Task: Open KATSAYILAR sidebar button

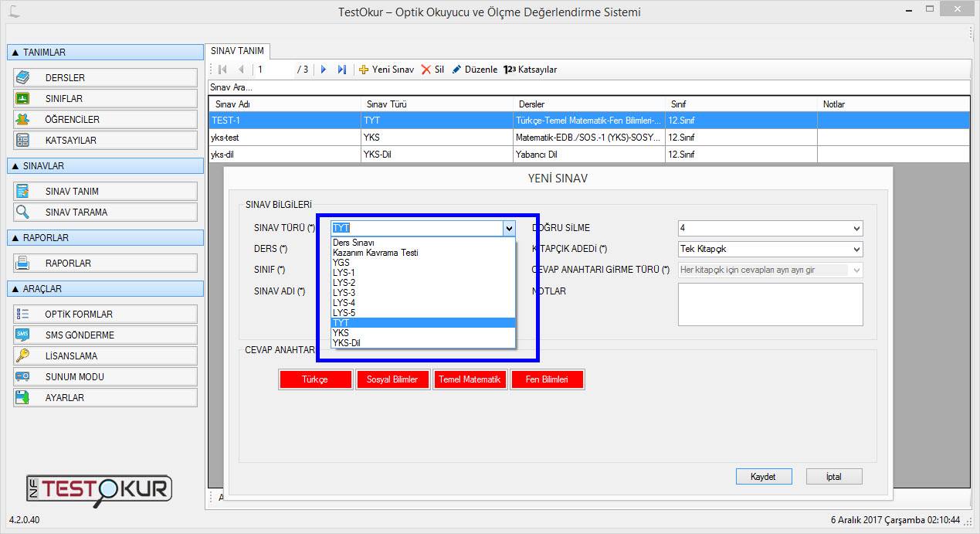Action: point(105,140)
